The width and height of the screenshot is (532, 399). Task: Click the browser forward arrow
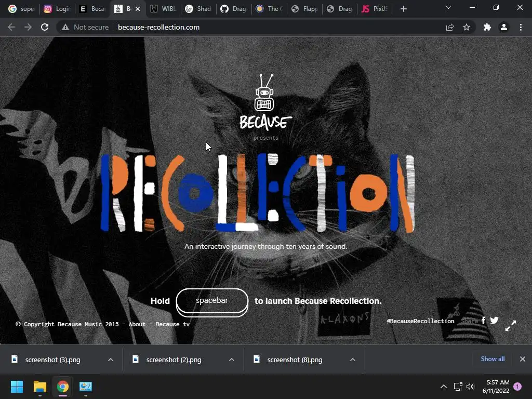(x=28, y=27)
